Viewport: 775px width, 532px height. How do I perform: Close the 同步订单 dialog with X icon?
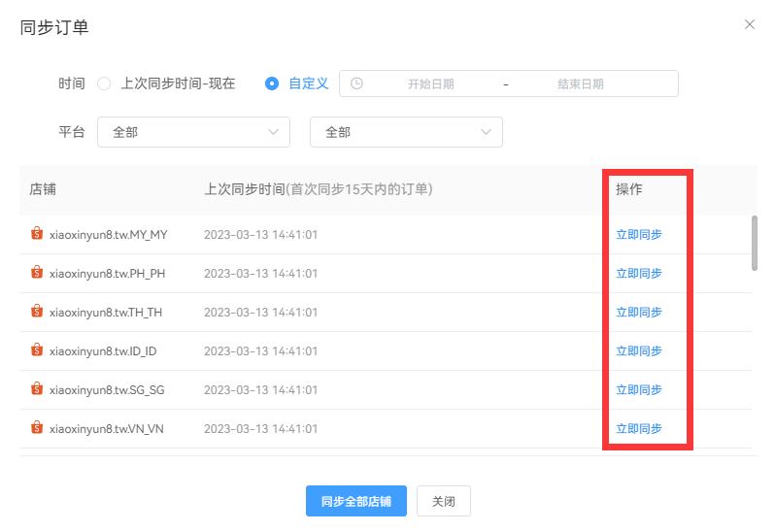(x=750, y=24)
